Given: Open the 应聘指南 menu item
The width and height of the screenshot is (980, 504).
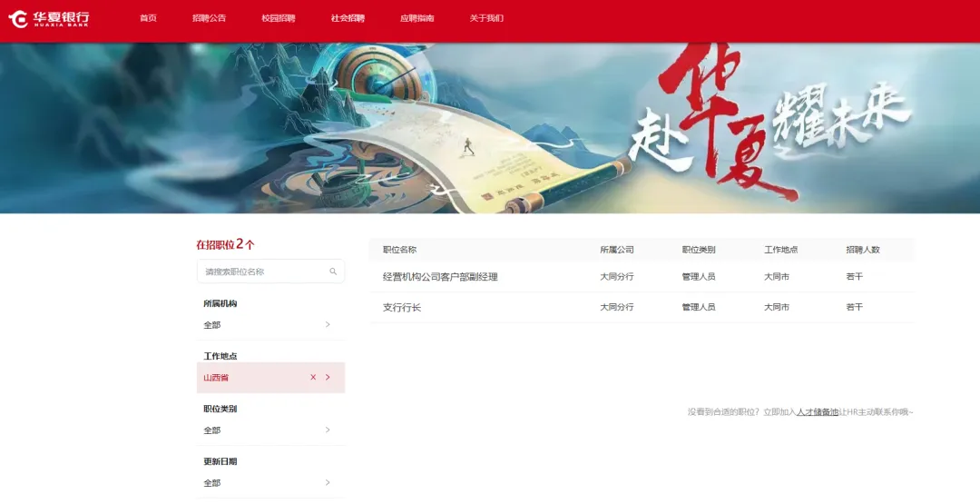Looking at the screenshot, I should (x=416, y=18).
